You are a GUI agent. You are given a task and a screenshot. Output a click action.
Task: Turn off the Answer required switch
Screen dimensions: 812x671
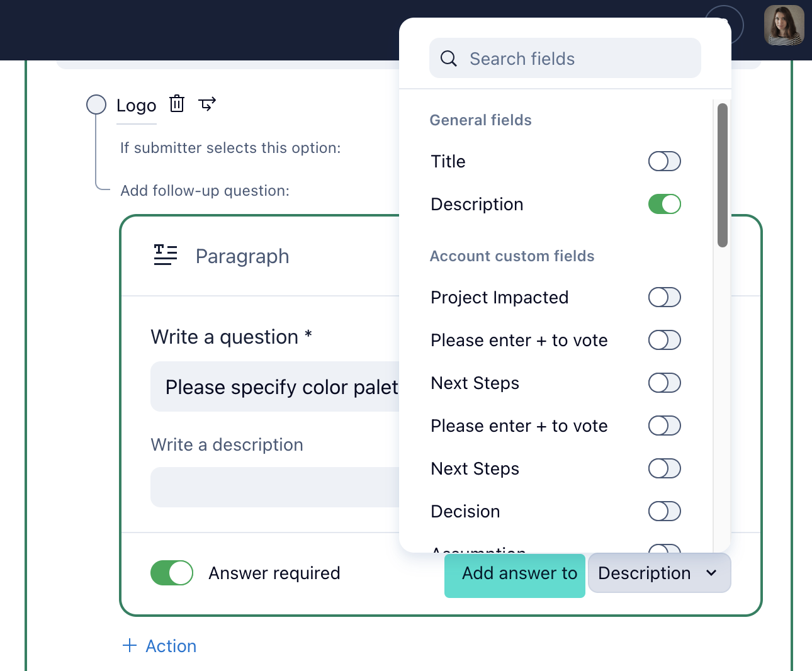(x=172, y=573)
